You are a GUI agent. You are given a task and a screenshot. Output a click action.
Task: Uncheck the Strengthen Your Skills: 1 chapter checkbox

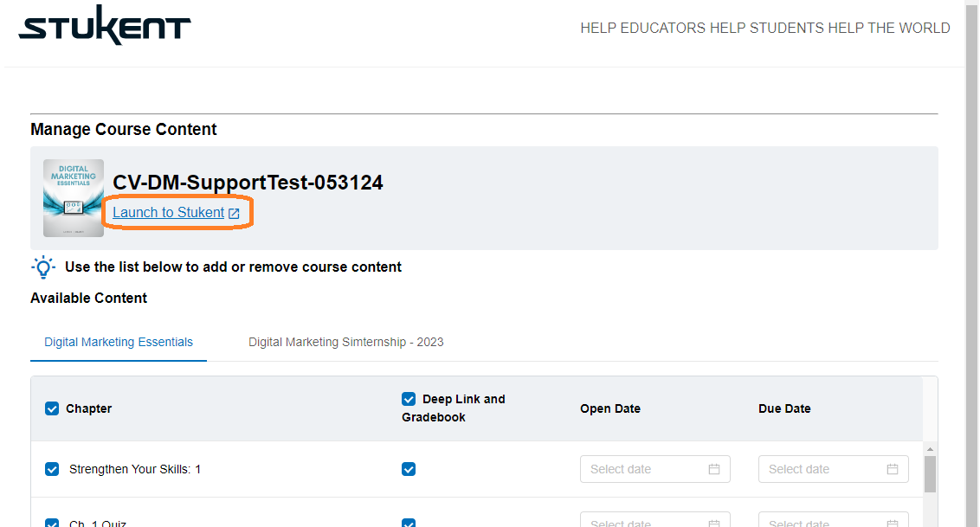[x=52, y=469]
